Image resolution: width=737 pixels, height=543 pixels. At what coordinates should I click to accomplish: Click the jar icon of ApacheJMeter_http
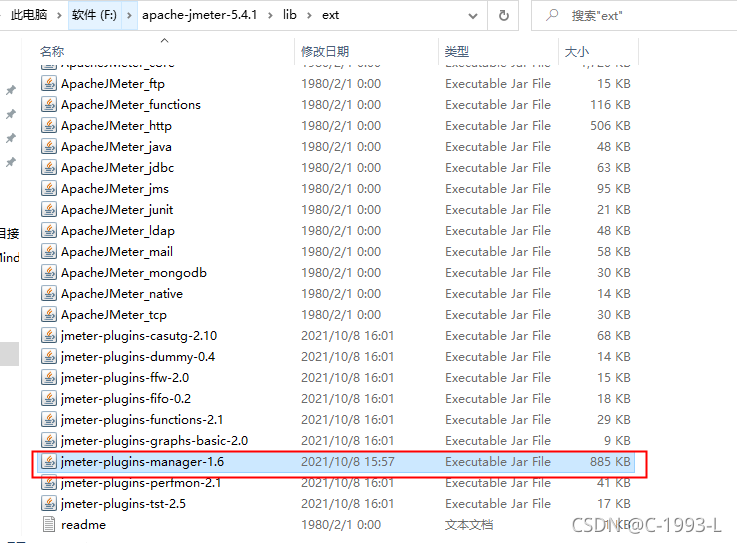(49, 126)
